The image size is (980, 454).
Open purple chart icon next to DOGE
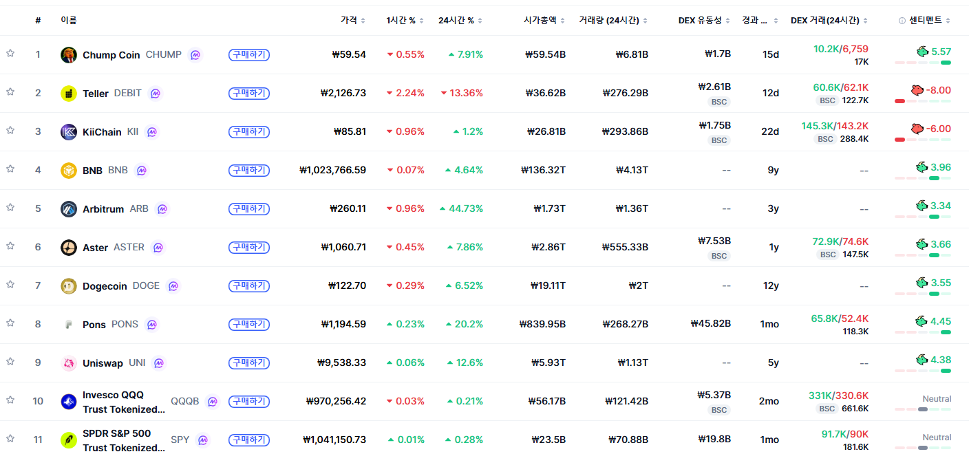click(x=173, y=286)
